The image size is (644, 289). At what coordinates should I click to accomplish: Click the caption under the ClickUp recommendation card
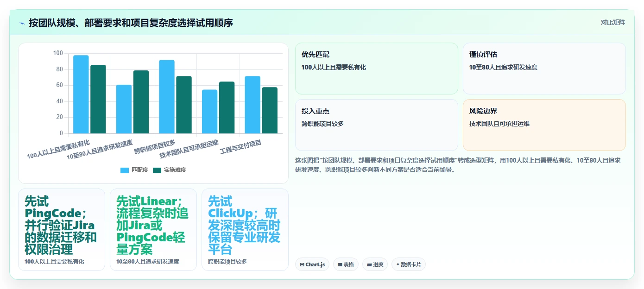pyautogui.click(x=227, y=262)
